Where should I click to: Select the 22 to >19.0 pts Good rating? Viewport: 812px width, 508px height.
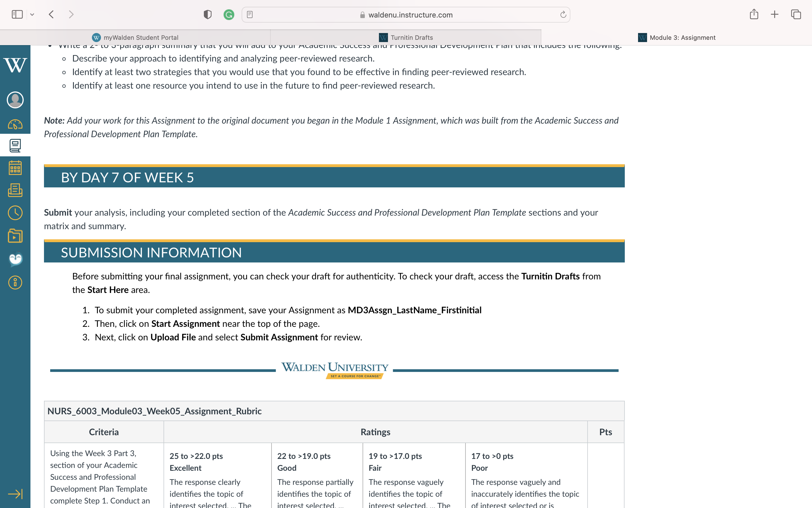[317, 476]
